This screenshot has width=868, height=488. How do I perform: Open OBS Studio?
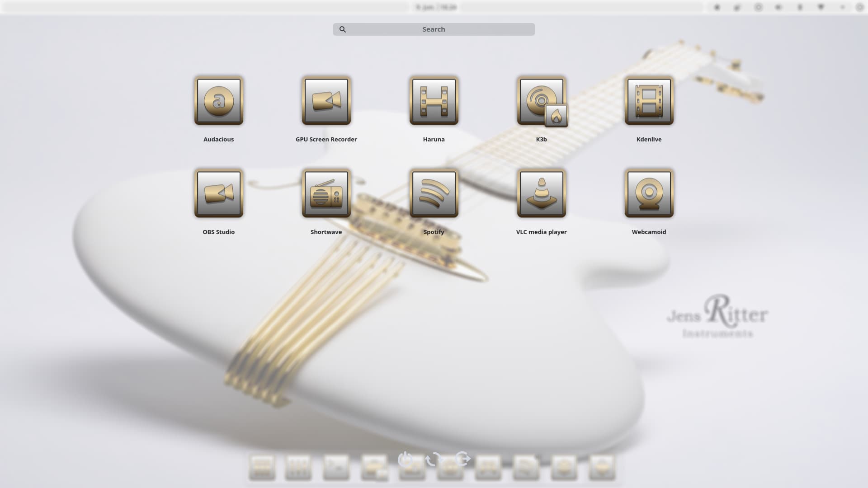(x=219, y=193)
